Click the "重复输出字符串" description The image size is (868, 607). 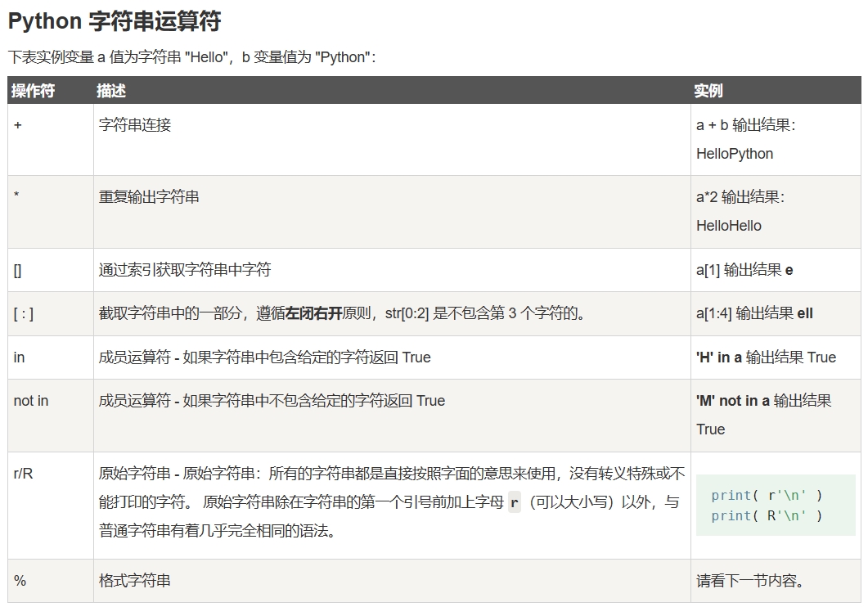pyautogui.click(x=149, y=197)
